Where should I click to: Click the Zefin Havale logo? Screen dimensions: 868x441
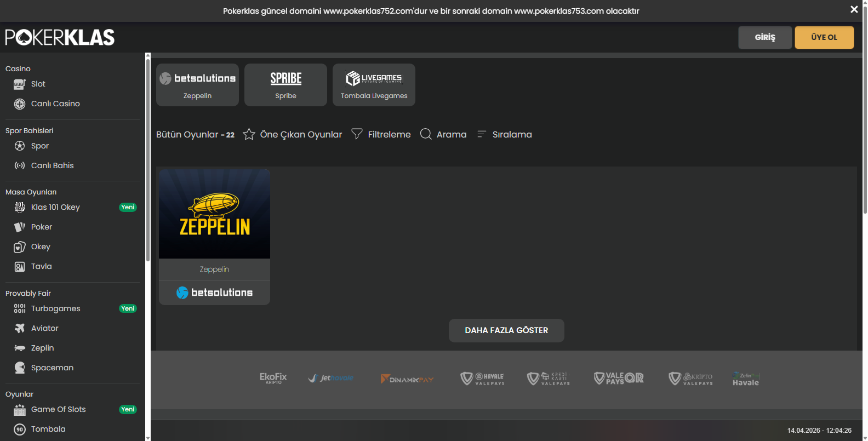[x=746, y=379]
